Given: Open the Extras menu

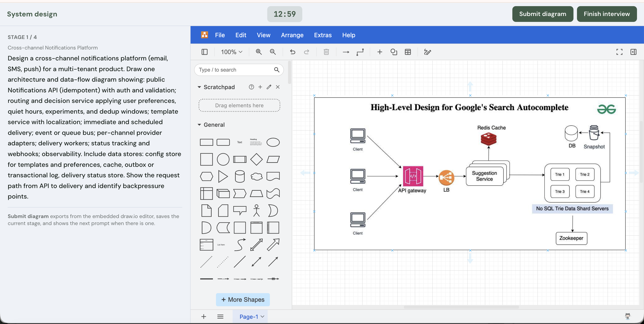Looking at the screenshot, I should 323,35.
